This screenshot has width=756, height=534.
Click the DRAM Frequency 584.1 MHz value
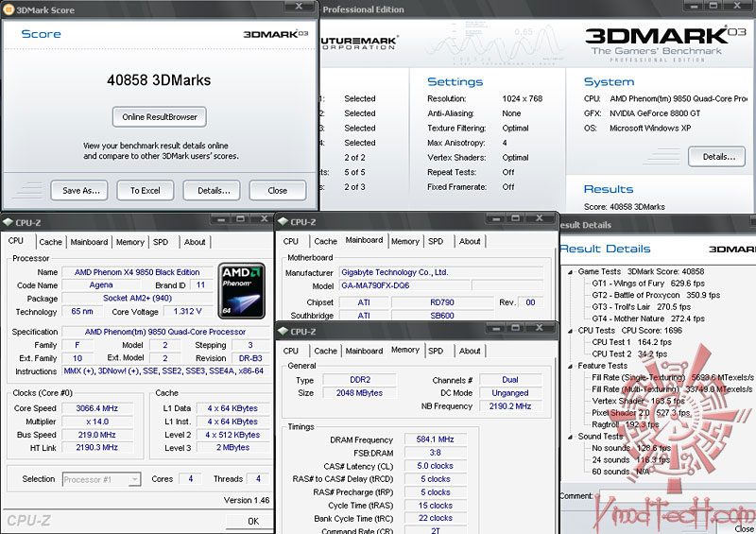[436, 439]
